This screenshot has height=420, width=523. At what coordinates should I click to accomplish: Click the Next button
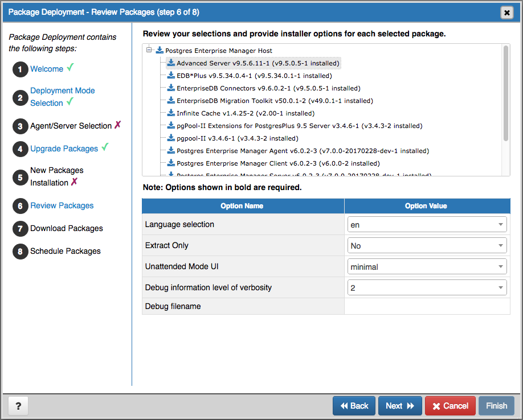400,406
